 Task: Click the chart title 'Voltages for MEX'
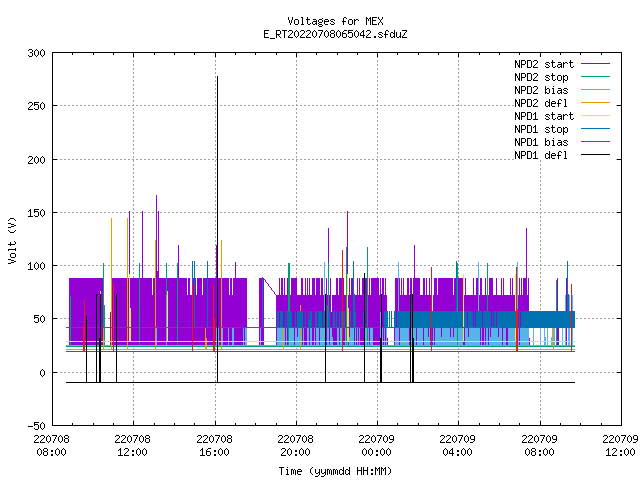click(x=335, y=21)
